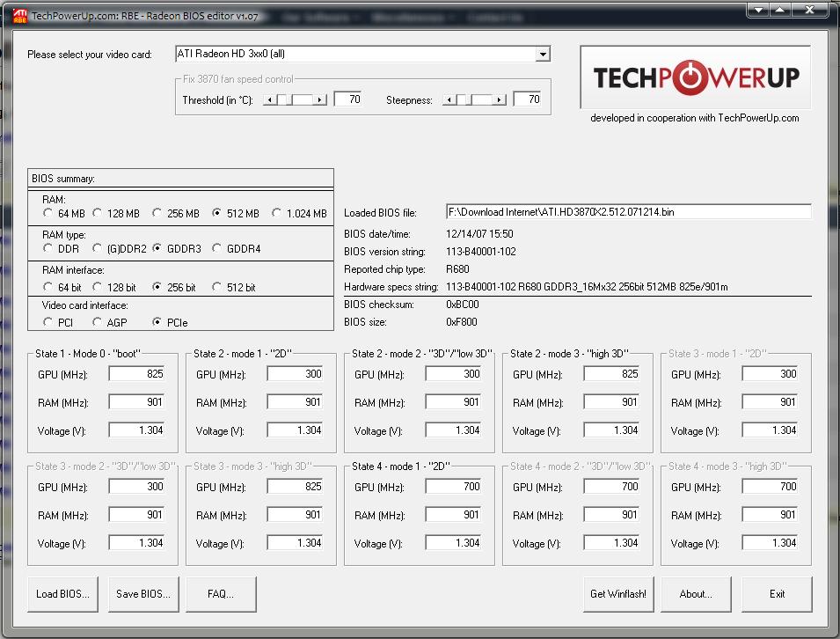Viewport: 840px width, 639px height.
Task: Click State 2 mode 2 low 3D GPU field
Action: point(454,374)
